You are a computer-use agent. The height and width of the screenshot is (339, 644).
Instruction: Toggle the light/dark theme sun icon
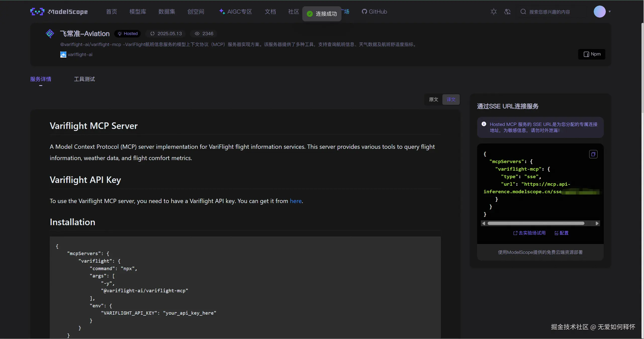click(493, 12)
